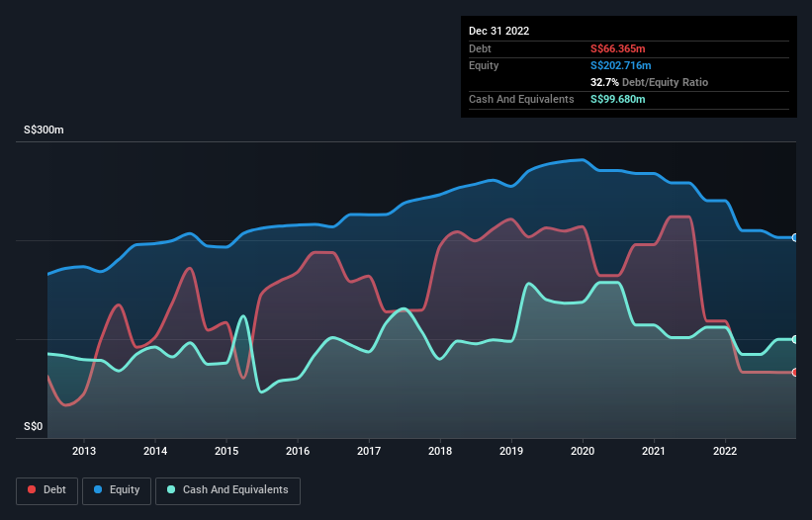The width and height of the screenshot is (812, 520).
Task: Click the S$0 y-axis label
Action: (x=34, y=426)
